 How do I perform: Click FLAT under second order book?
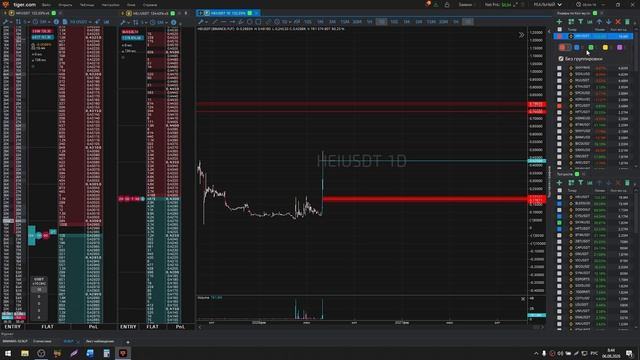click(x=152, y=327)
